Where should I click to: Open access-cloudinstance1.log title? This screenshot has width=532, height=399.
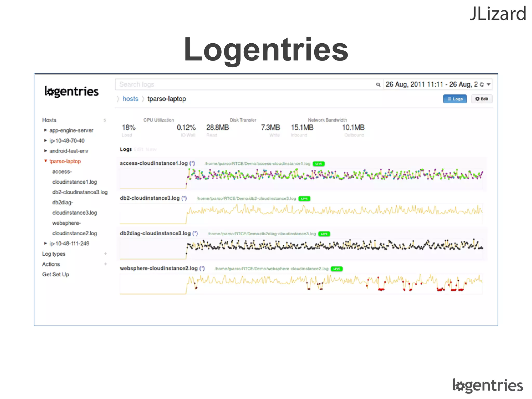click(154, 163)
